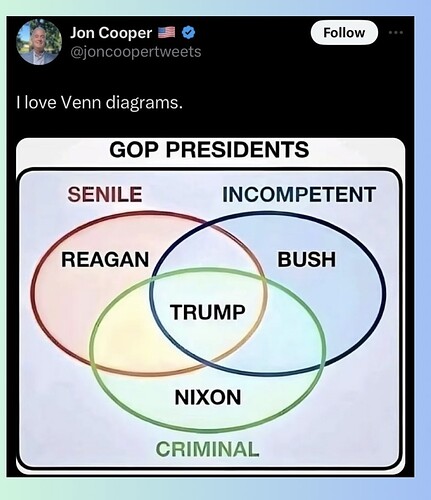
Task: Open the @joncoopertweets handle link
Action: tap(135, 52)
